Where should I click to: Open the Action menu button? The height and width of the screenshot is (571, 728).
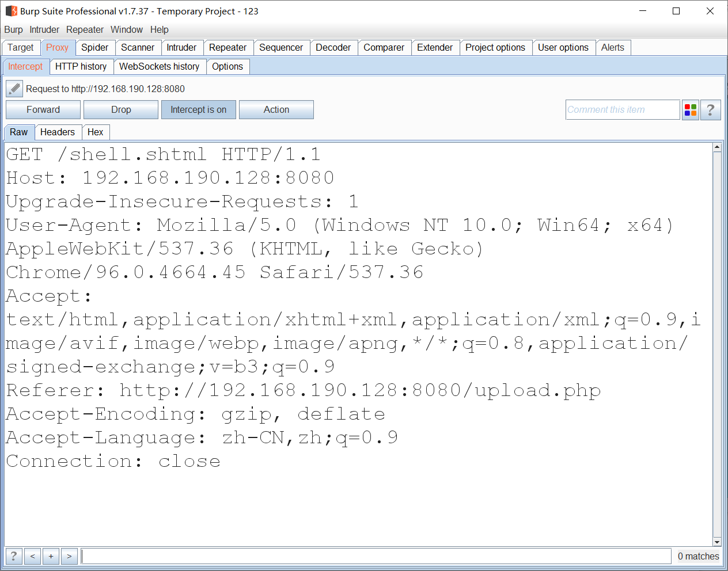pos(276,110)
